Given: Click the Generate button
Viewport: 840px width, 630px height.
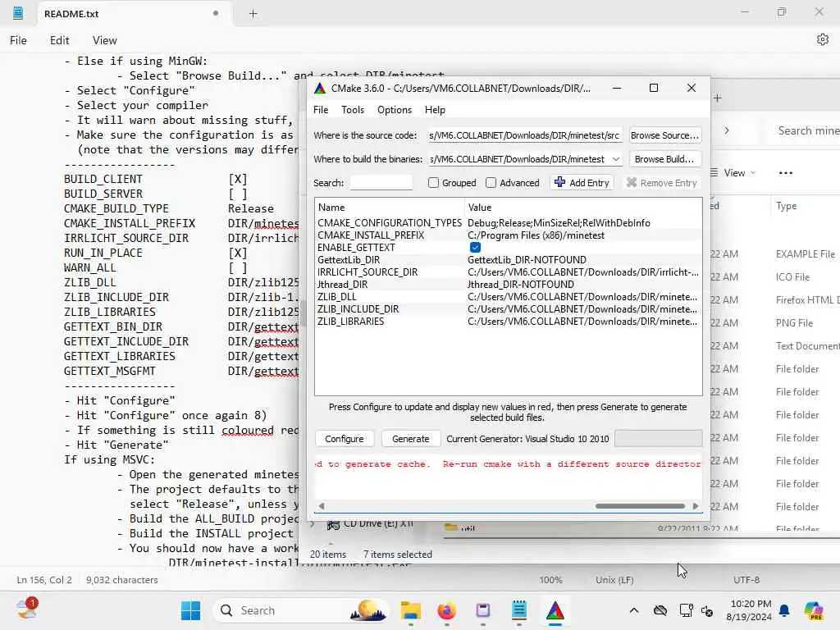Looking at the screenshot, I should tap(410, 439).
